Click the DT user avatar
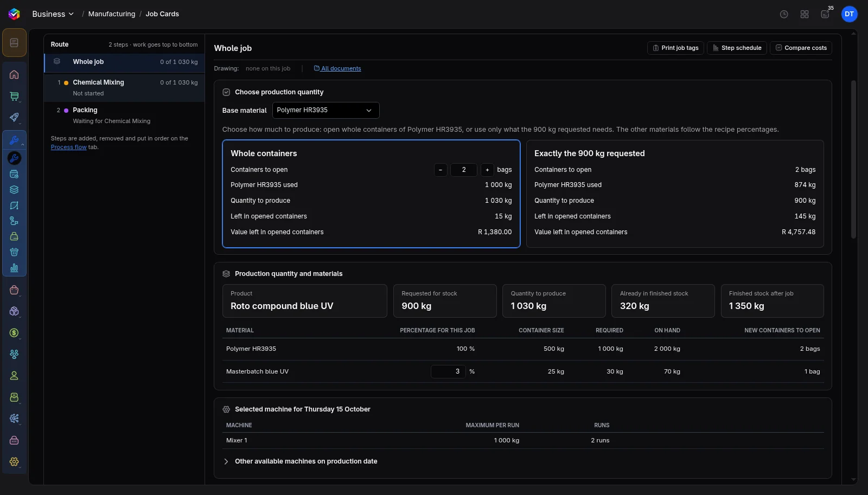 tap(849, 14)
